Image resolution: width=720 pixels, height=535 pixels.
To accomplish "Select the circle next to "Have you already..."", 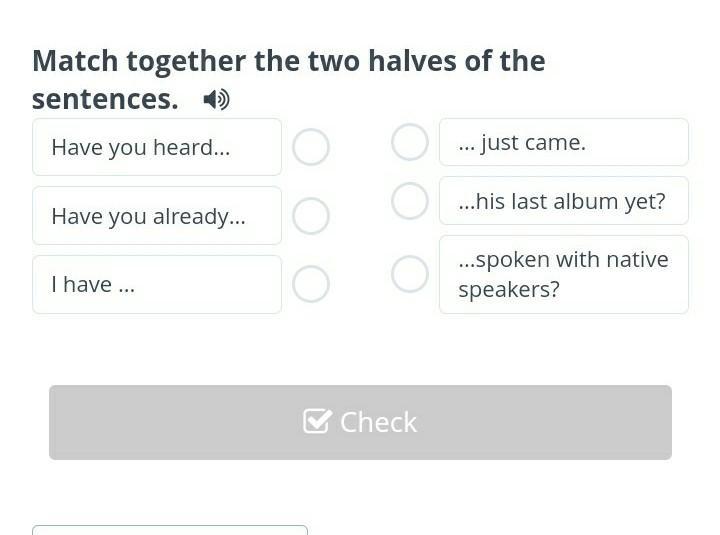I will [x=311, y=216].
